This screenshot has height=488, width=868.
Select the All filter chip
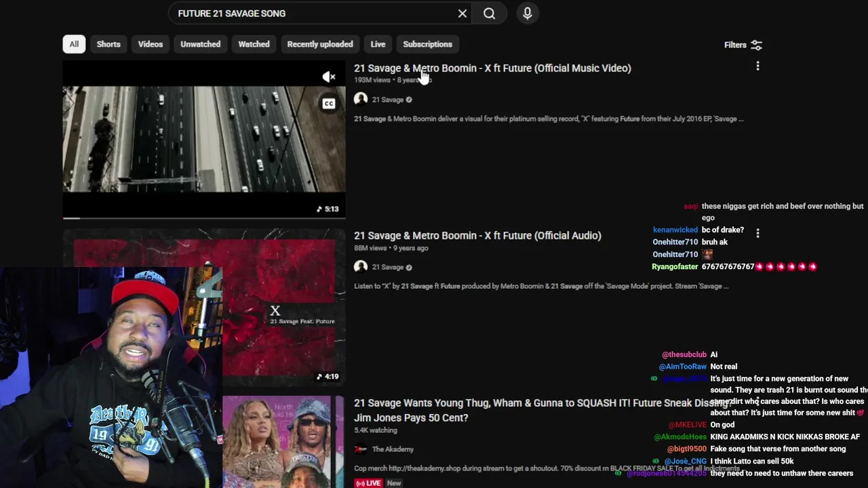pos(74,44)
